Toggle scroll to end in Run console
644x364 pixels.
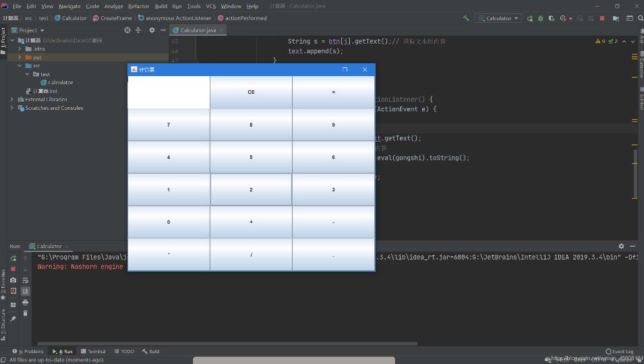pos(25,291)
